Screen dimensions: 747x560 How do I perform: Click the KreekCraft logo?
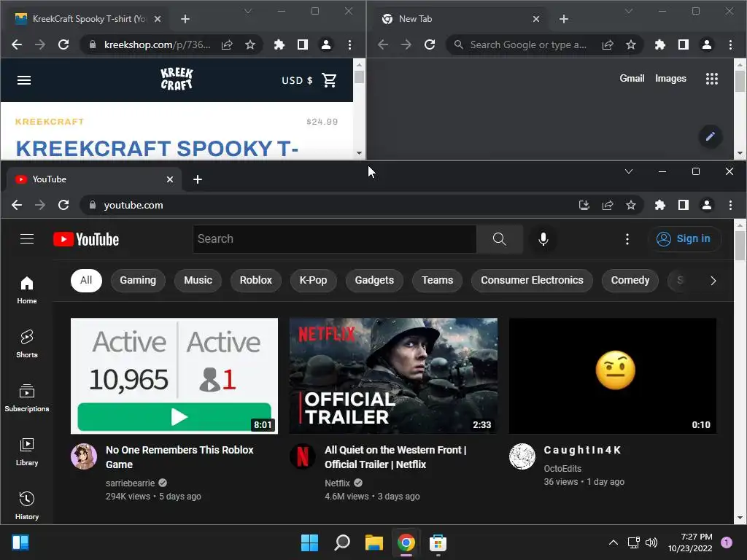177,79
